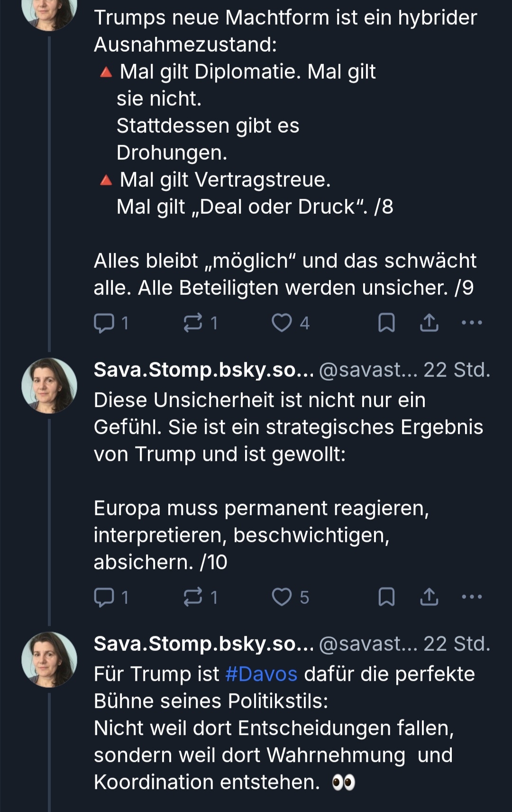512x812 pixels.
Task: Open the #Davos hashtag link
Action: click(261, 674)
